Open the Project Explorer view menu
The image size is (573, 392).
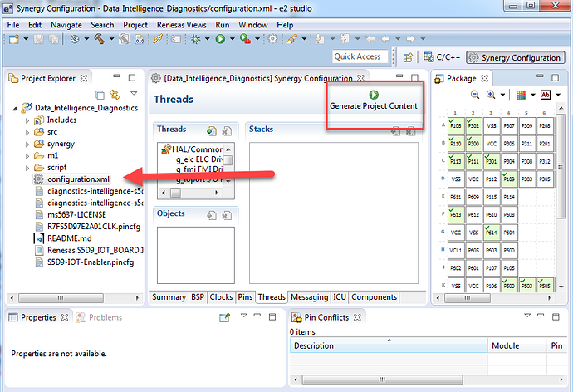(x=134, y=94)
